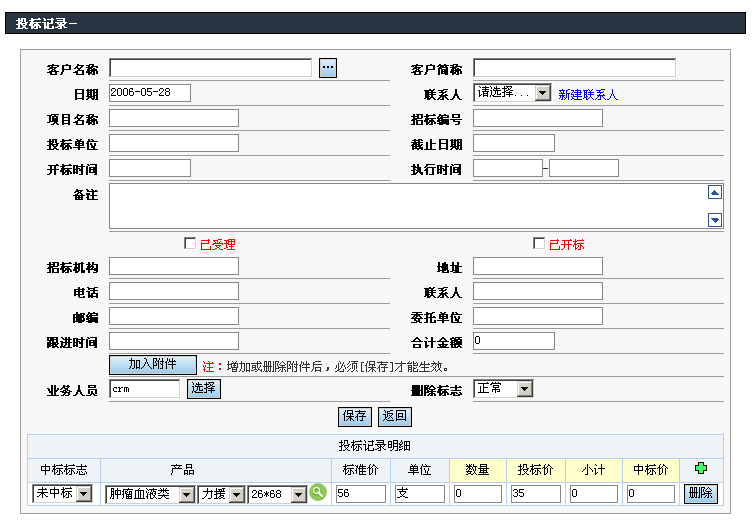Toggle the 已受理 checkbox
This screenshot has height=522, width=756.
point(191,243)
